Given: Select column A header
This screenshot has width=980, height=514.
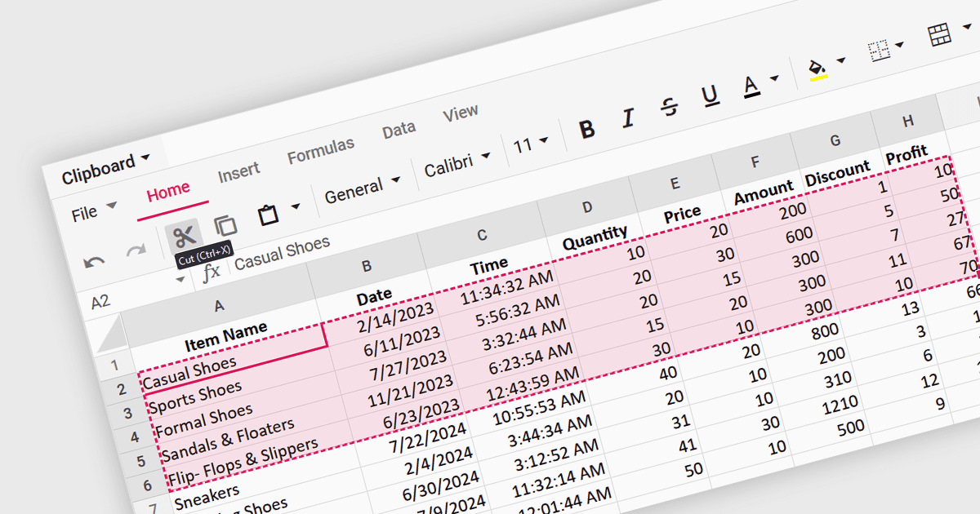Looking at the screenshot, I should pos(219,305).
